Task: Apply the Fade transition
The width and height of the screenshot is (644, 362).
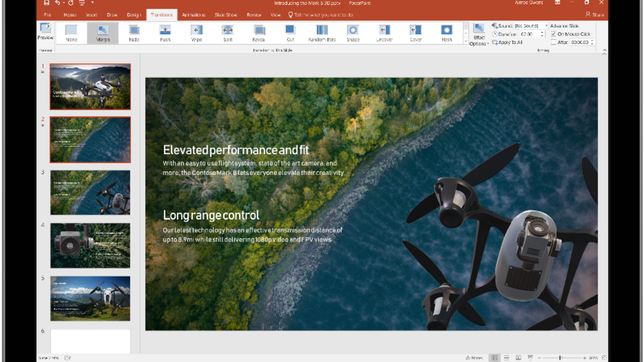Action: pyautogui.click(x=134, y=33)
